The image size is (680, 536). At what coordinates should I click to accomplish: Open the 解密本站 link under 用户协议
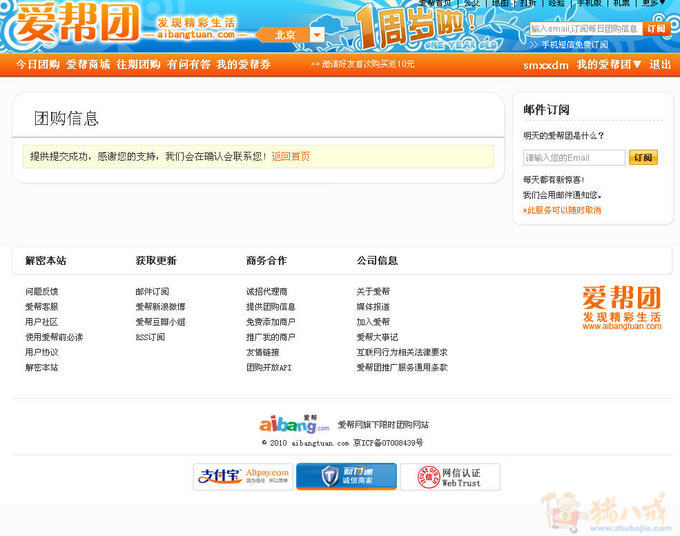pyautogui.click(x=42, y=367)
